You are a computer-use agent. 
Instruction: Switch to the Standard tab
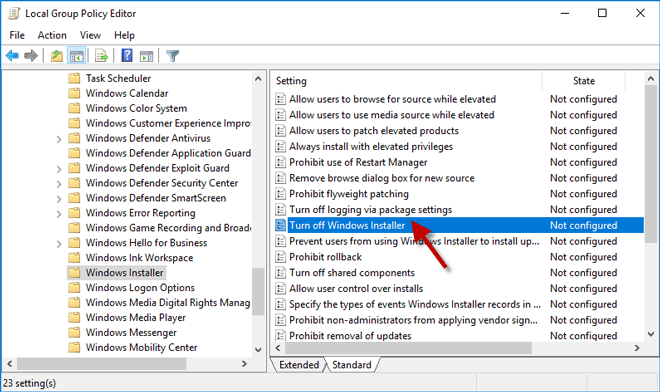pos(352,365)
